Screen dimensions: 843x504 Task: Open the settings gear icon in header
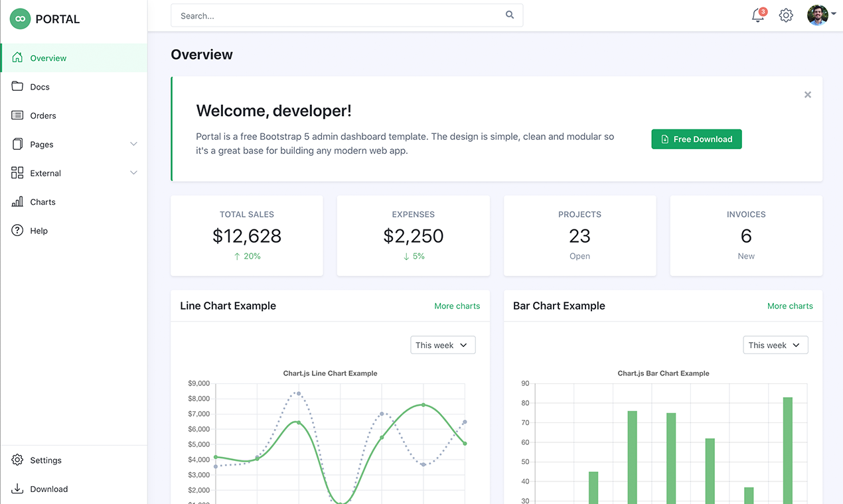786,15
